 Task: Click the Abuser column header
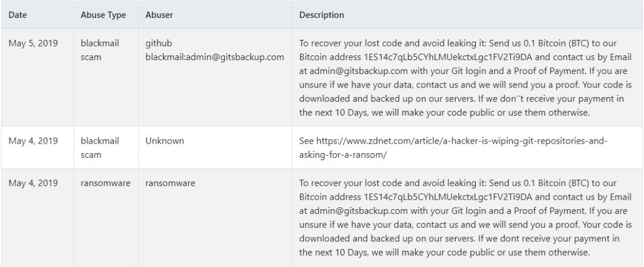click(159, 15)
